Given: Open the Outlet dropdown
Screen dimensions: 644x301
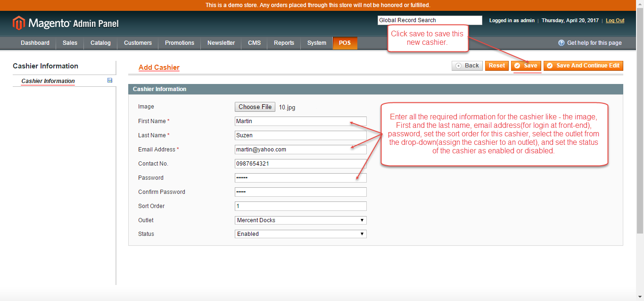Looking at the screenshot, I should tap(300, 220).
